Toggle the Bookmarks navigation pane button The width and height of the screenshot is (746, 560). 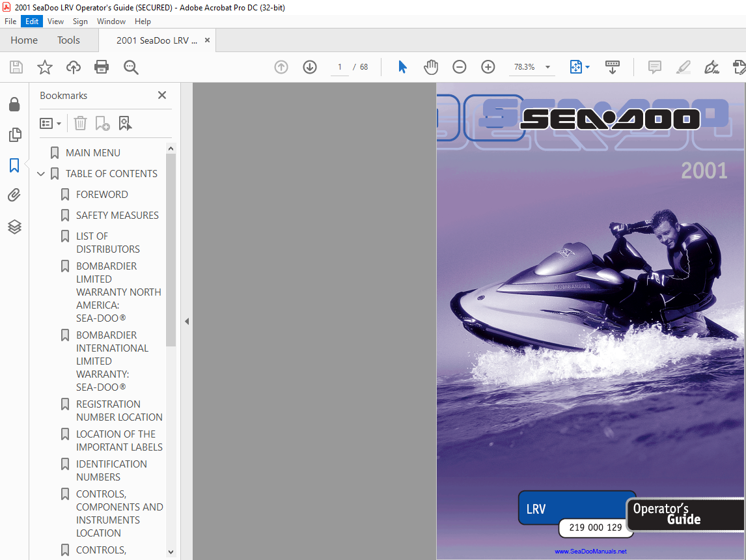[14, 165]
